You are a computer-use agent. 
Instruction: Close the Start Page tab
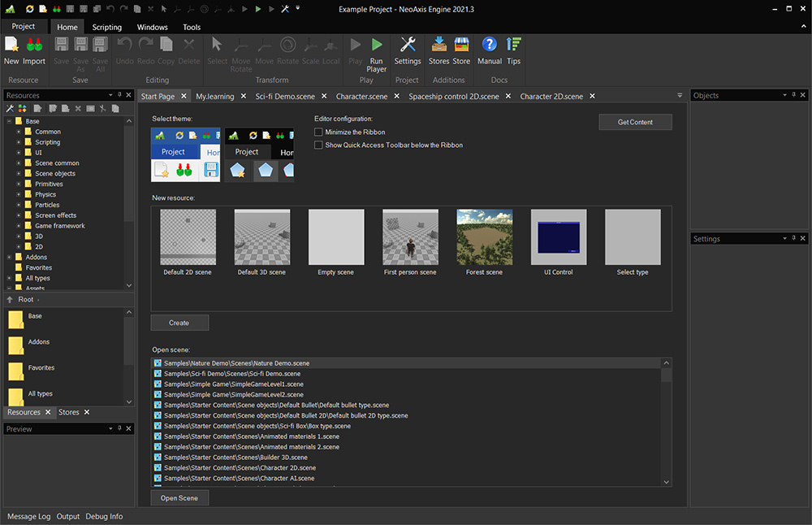(x=184, y=96)
